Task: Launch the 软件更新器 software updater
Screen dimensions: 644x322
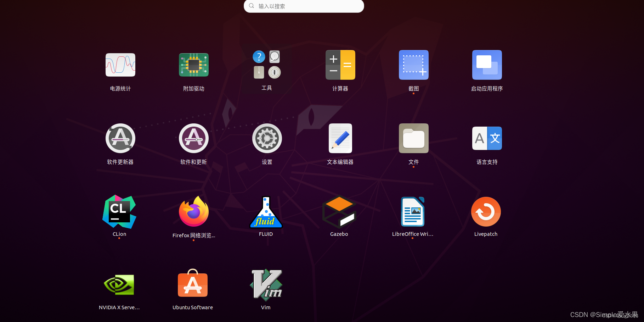Action: [120, 138]
